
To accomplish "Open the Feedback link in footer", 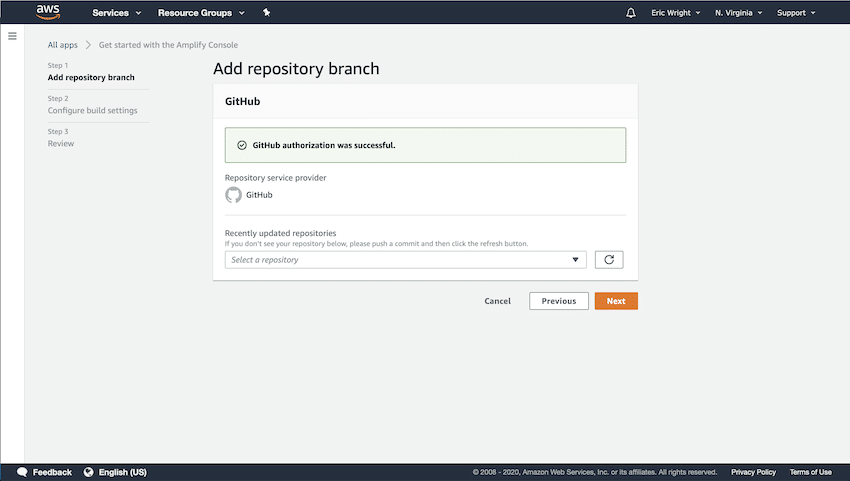I will click(52, 472).
